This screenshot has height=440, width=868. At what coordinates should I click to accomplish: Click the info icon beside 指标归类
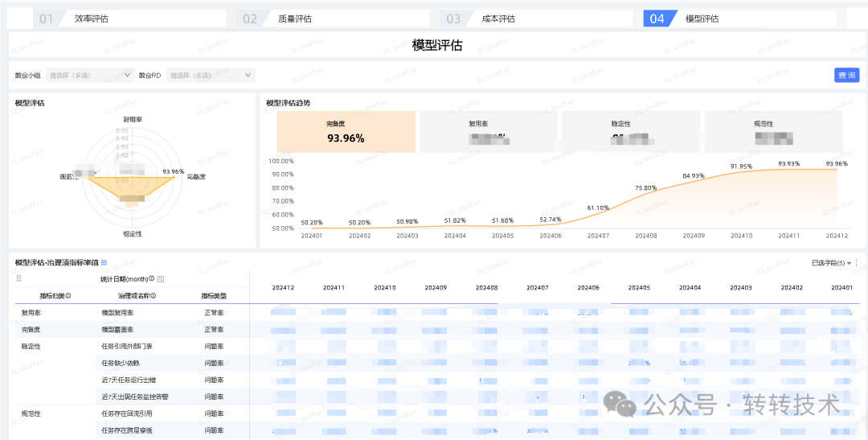[x=68, y=296]
